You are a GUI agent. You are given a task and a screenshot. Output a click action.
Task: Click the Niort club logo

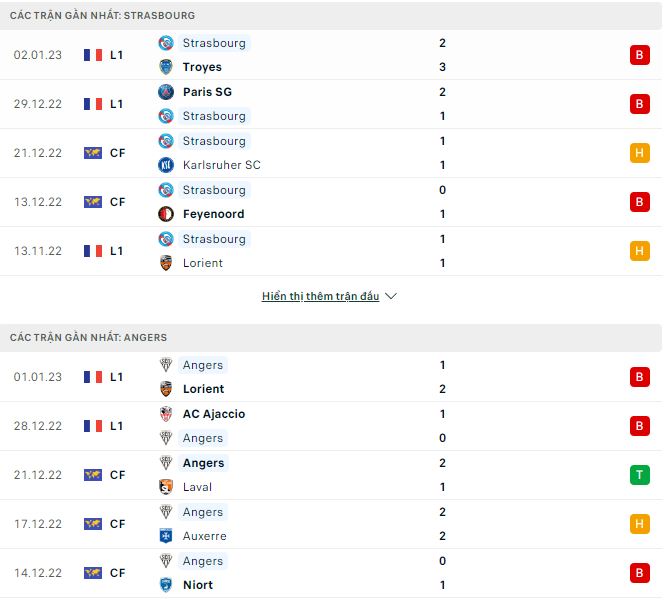(166, 585)
